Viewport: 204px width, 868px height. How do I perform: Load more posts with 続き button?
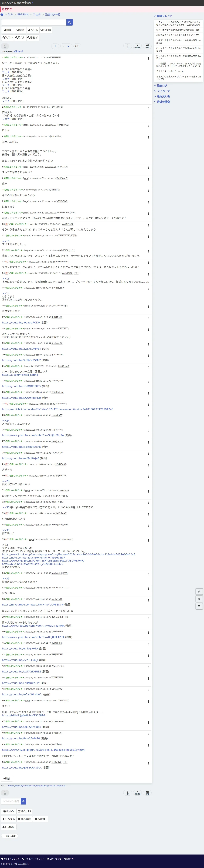[x=7, y=778]
